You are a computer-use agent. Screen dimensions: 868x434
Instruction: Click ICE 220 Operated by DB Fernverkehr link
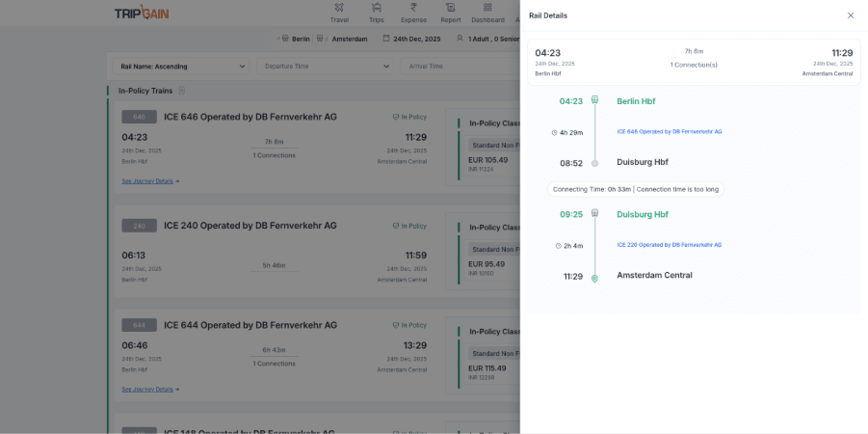[x=669, y=245]
